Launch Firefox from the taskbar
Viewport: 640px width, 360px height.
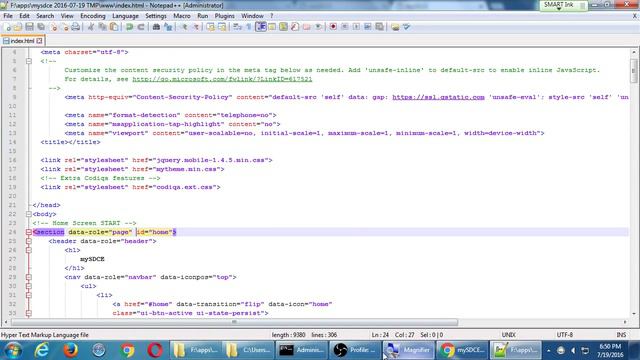[70, 350]
